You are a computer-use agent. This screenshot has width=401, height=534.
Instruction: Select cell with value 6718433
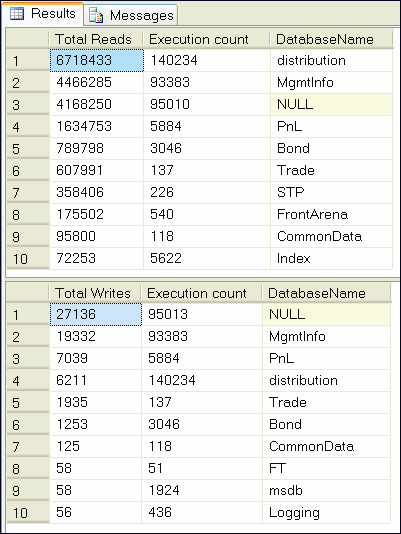click(x=97, y=61)
